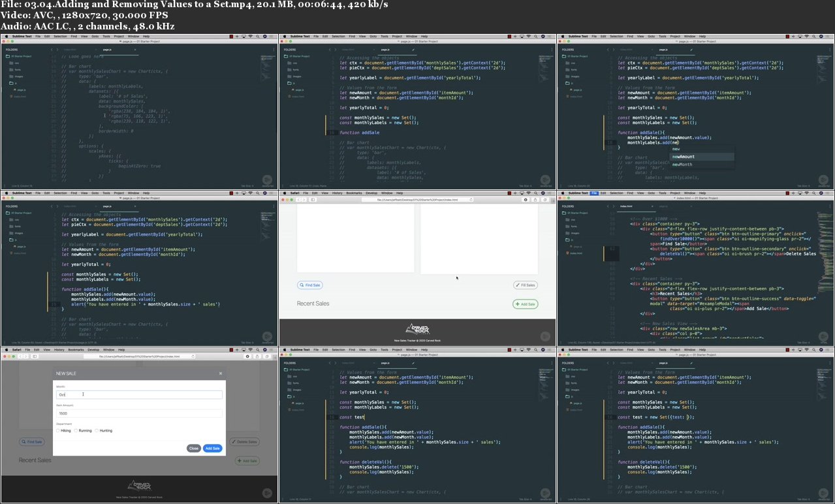835x504 pixels.
Task: Click tab-forward arrow in Bar chart frame
Action: [x=59, y=49]
